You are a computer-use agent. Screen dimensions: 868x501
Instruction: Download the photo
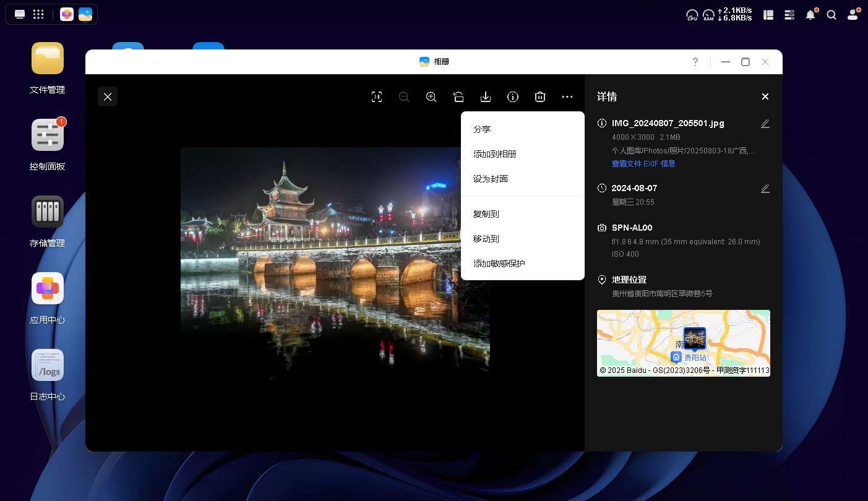[486, 96]
